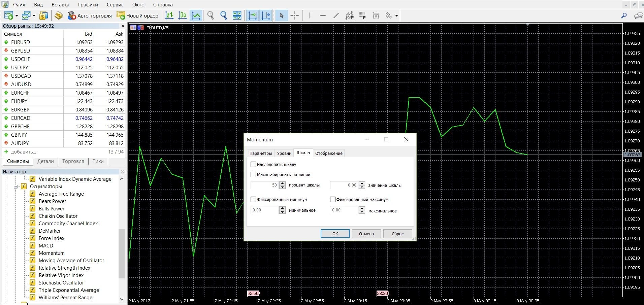Close the Navigator panel
This screenshot has height=305, width=644.
123,172
